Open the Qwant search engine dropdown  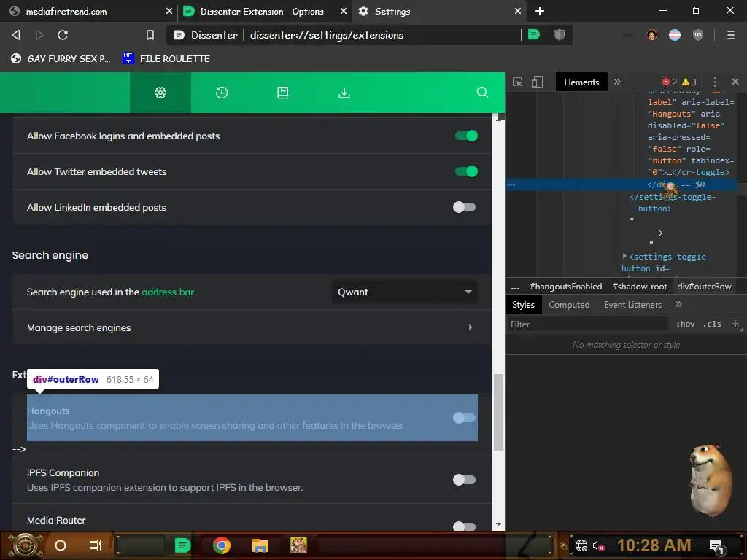(404, 292)
